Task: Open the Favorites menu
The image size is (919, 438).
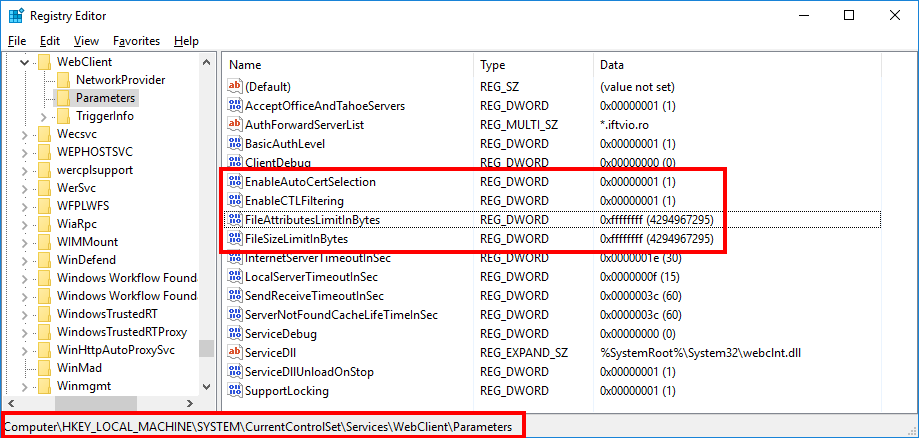Action: (x=137, y=41)
